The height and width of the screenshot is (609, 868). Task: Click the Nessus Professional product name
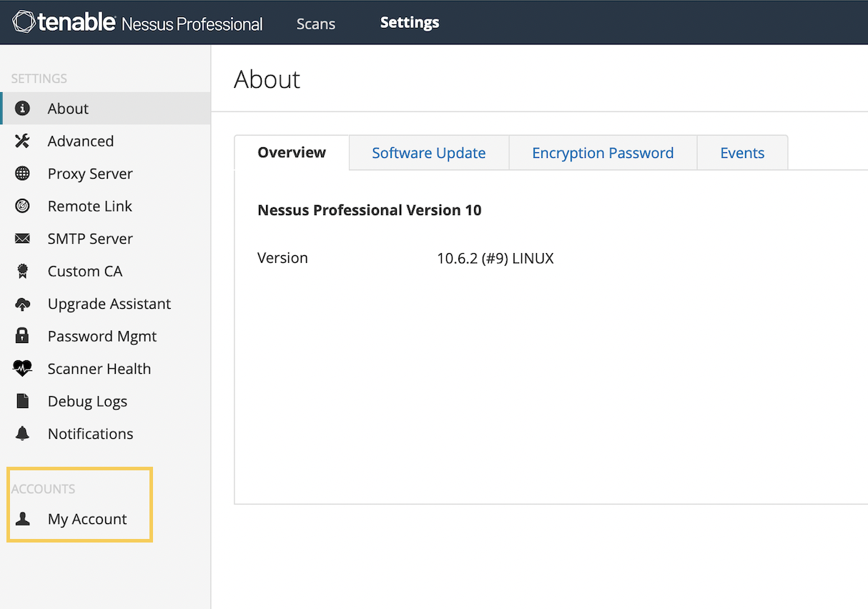[x=192, y=24]
